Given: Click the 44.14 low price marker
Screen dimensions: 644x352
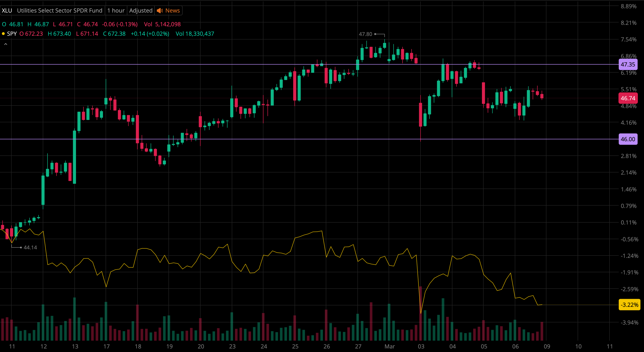Looking at the screenshot, I should (x=30, y=247).
